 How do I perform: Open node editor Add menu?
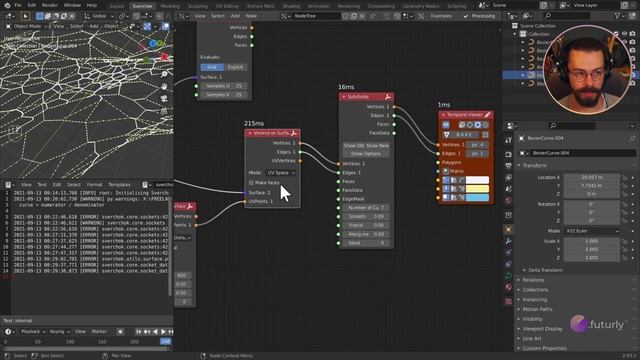click(235, 16)
